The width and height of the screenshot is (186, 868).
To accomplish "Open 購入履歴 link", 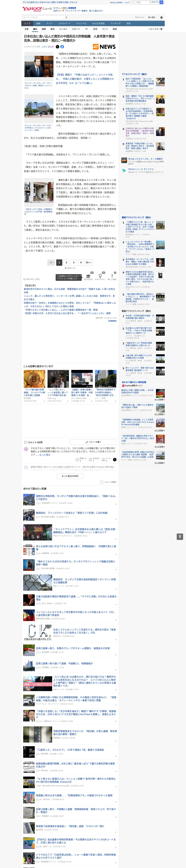I will [152, 18].
